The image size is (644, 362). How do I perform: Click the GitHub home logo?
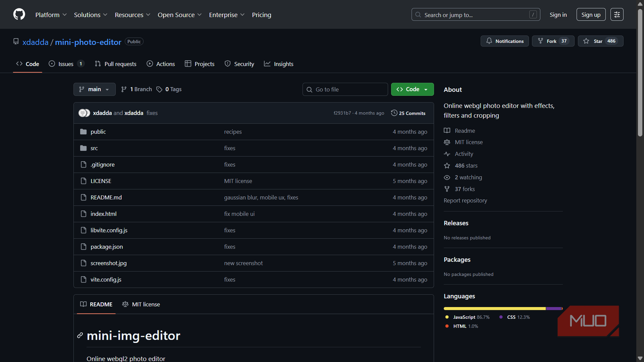(x=19, y=14)
